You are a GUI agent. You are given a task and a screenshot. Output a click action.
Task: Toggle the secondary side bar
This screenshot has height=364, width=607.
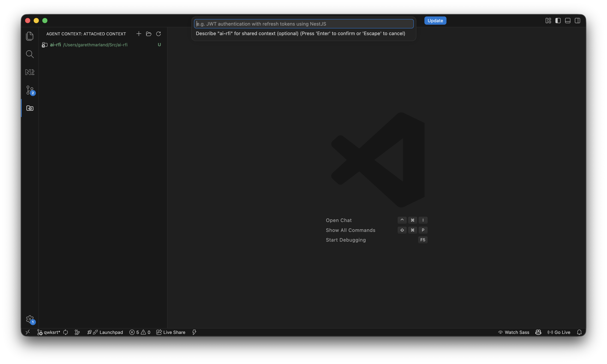coord(577,21)
